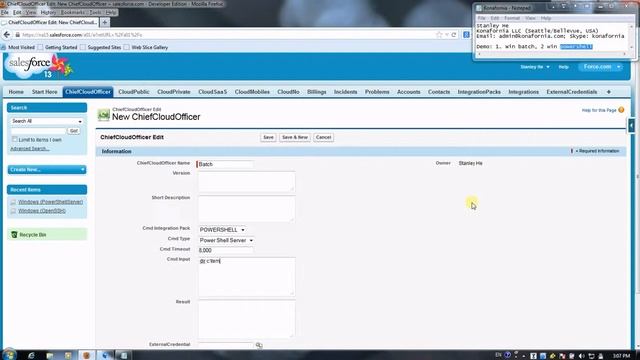Open the Windows Start menu

pyautogui.click(x=9, y=355)
